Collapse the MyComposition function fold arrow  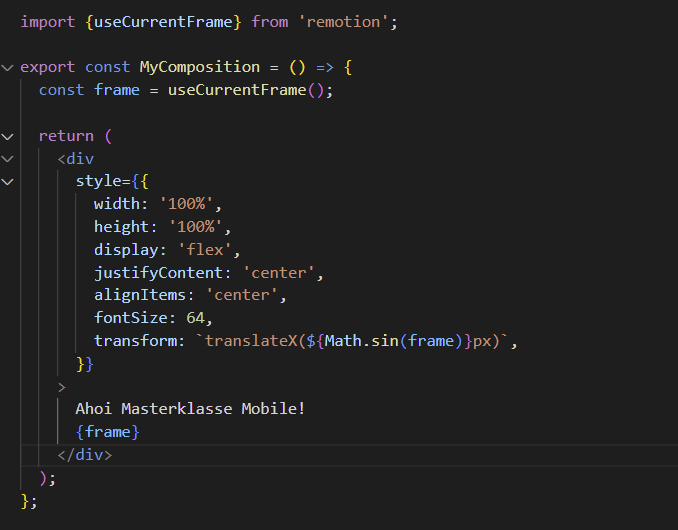click(7, 68)
